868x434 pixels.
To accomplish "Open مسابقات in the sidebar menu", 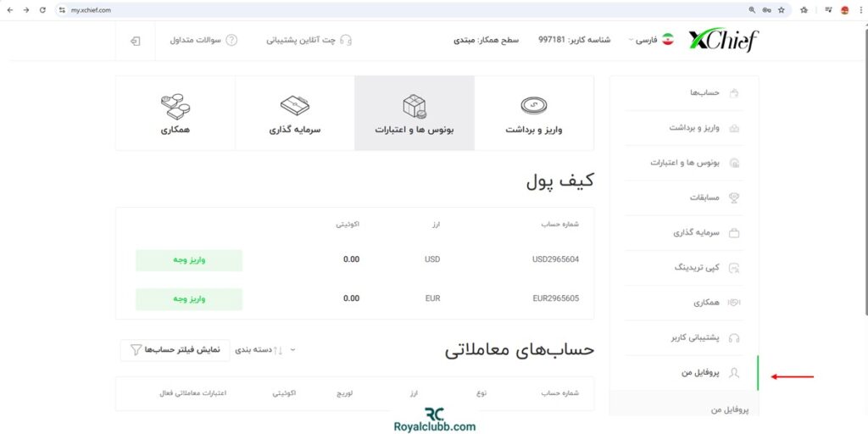I will [684, 198].
